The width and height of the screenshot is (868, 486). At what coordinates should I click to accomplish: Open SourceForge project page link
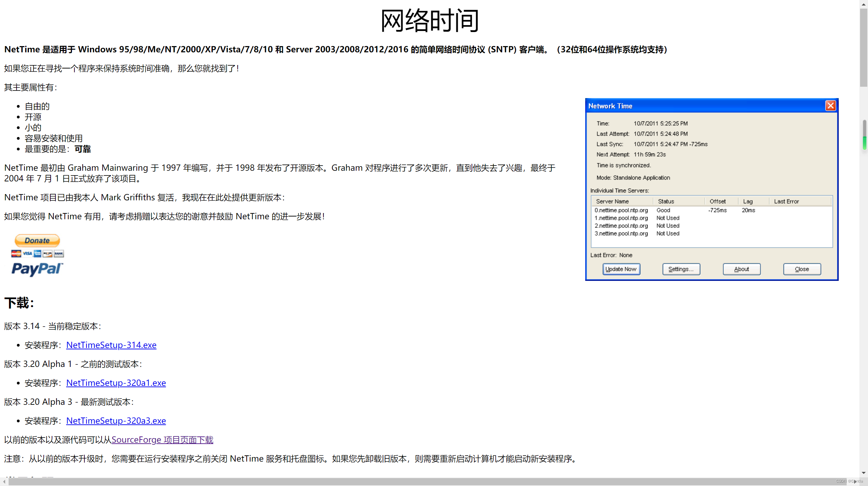[162, 440]
